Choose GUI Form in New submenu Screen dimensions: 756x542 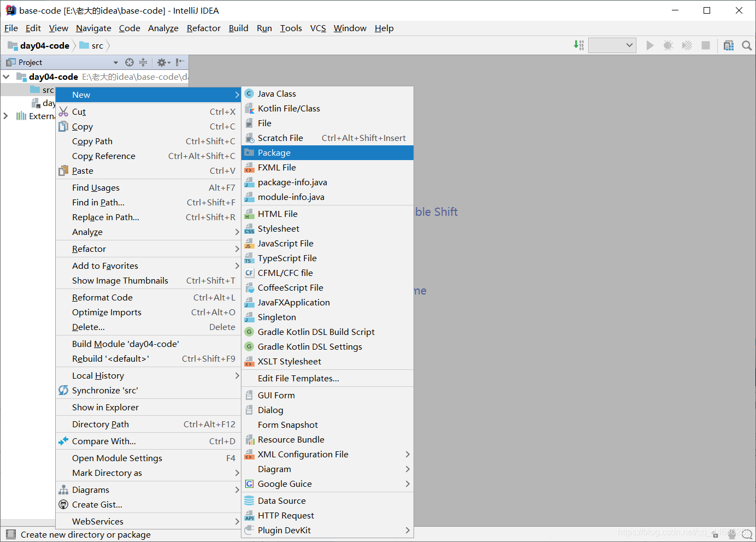click(327, 396)
